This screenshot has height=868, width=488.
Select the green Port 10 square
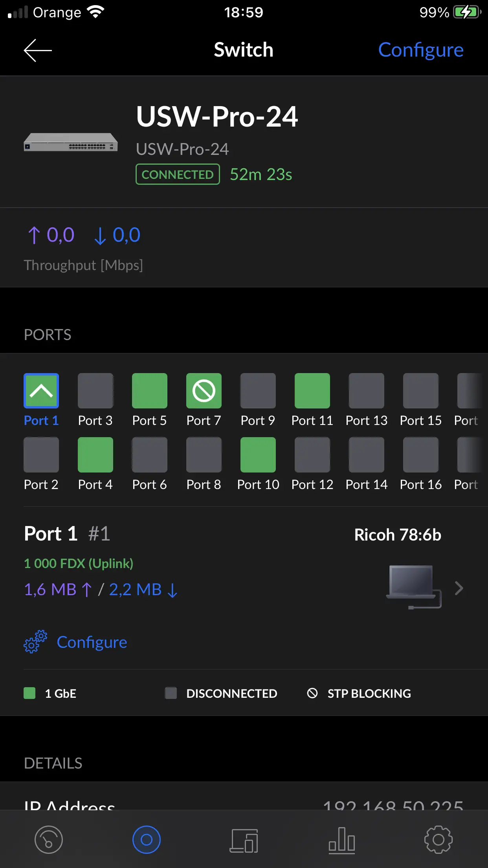coord(258,455)
